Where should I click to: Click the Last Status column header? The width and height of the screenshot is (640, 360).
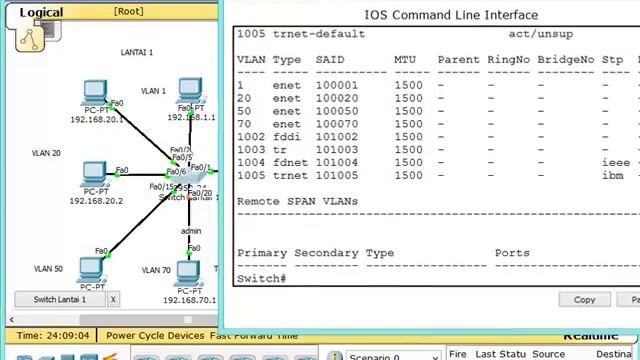[500, 354]
